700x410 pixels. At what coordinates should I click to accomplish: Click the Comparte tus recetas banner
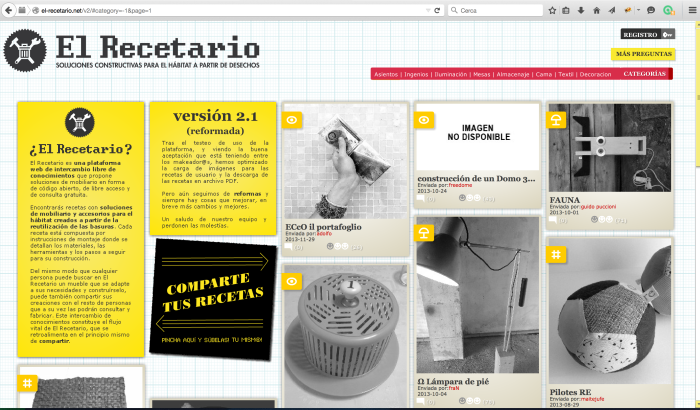coord(213,298)
